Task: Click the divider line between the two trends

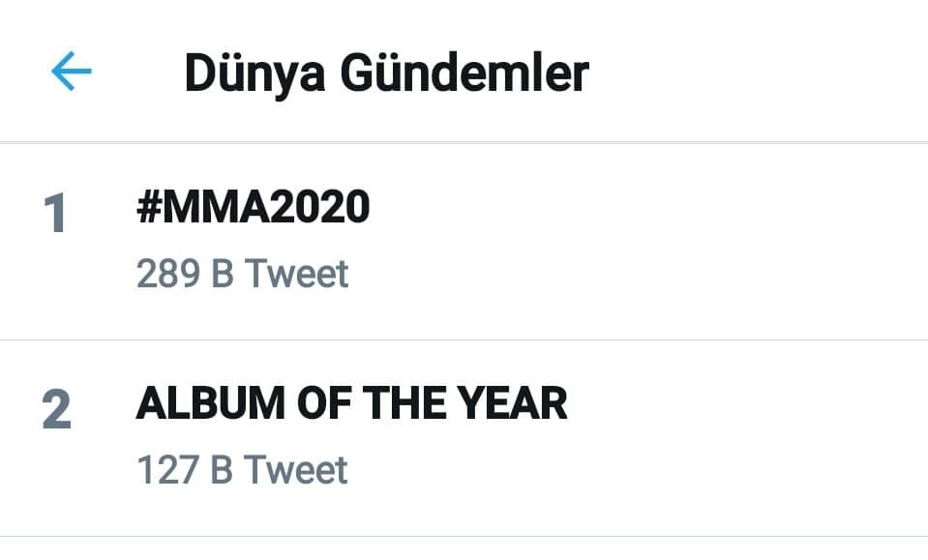Action: (x=464, y=339)
